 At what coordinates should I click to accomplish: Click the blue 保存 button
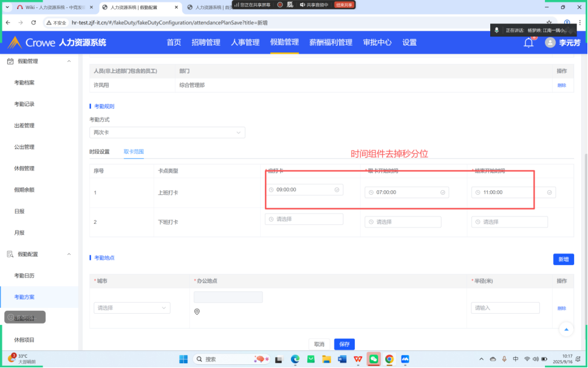pyautogui.click(x=344, y=344)
